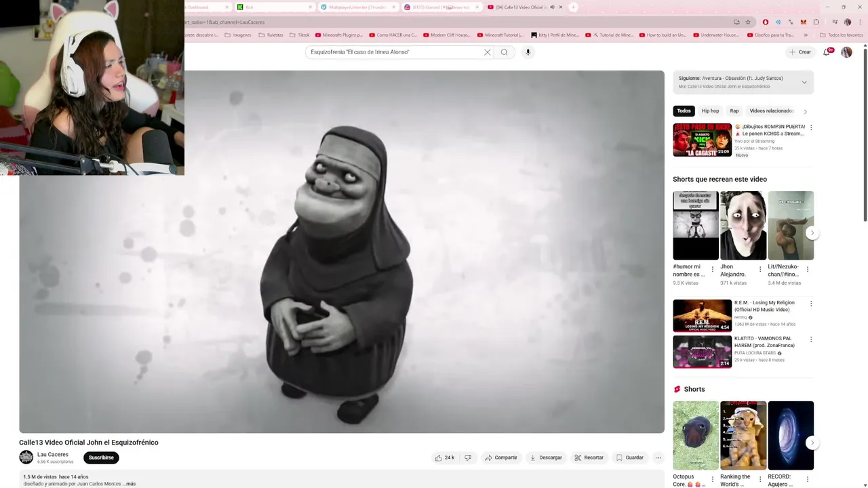This screenshot has width=868, height=488.
Task: Click the Suscribirse button
Action: [101, 457]
